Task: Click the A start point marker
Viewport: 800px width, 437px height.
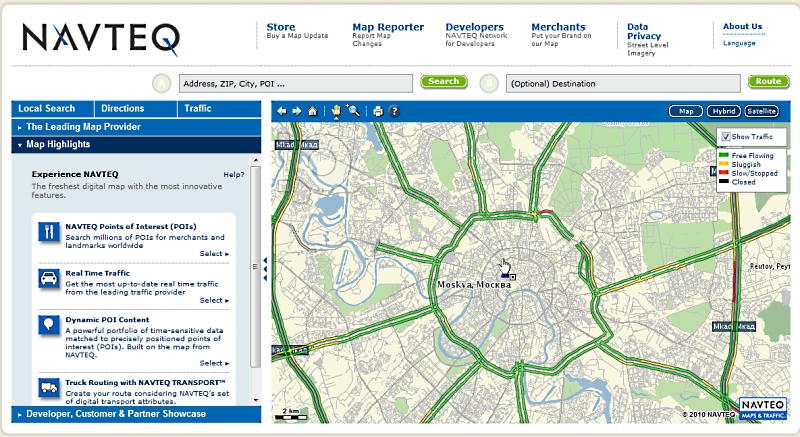Action: click(162, 83)
